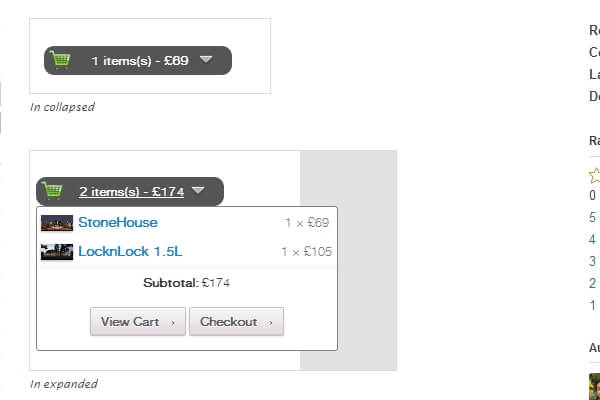
Task: Expand the 1 item(s) cart dropdown arrow
Action: tap(206, 60)
